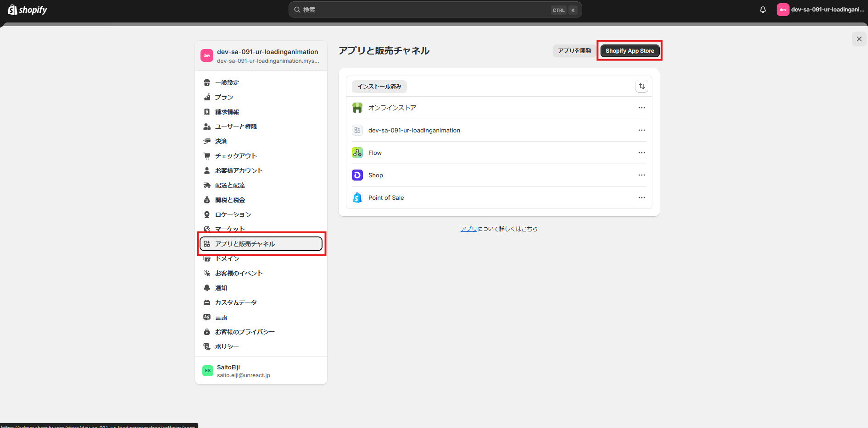This screenshot has width=868, height=428.
Task: Select the 配送と配達 truck icon
Action: tap(207, 185)
